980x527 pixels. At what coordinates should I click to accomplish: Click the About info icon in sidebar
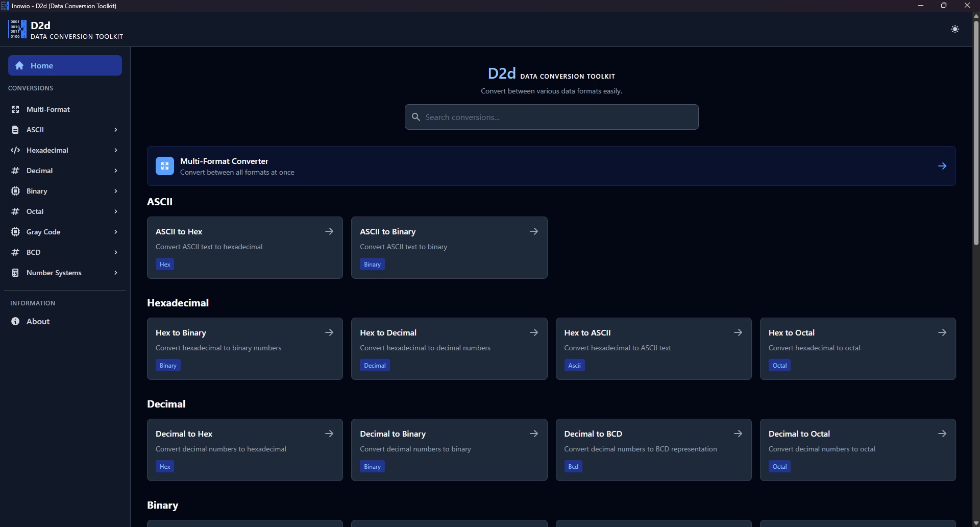15,321
